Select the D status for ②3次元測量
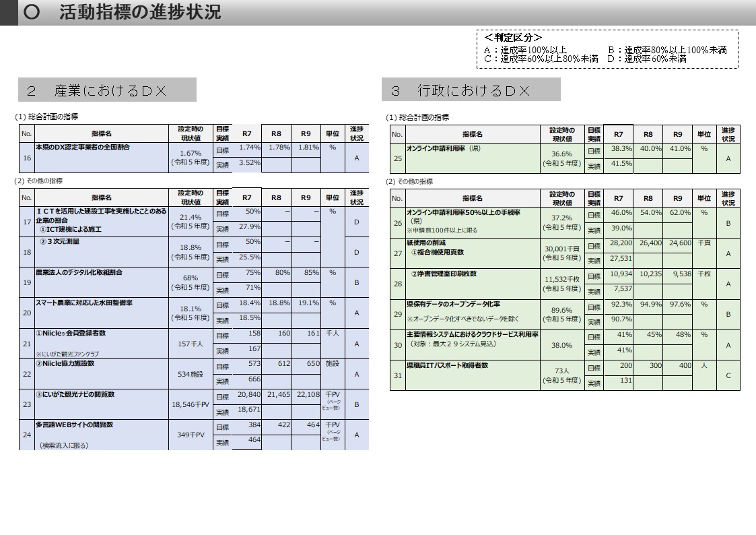 point(357,252)
